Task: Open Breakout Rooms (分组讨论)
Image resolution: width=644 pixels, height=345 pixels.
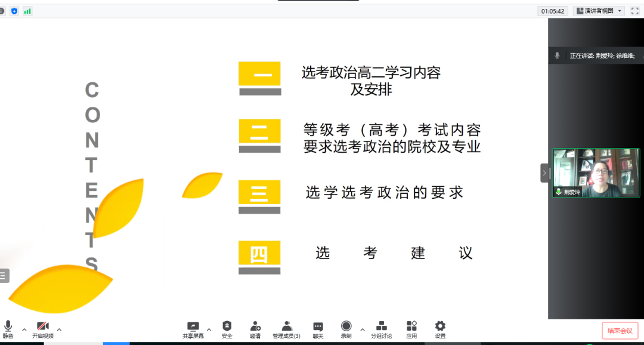Action: [x=382, y=329]
